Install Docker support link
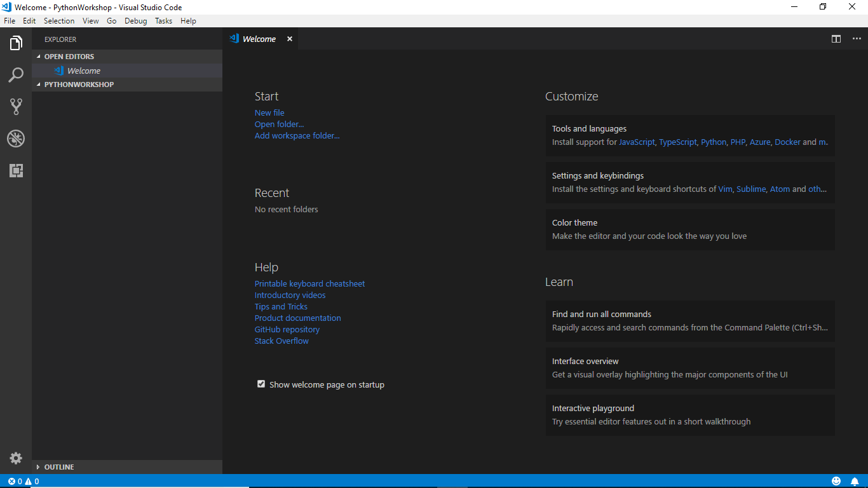Viewport: 868px width, 488px height. pos(787,142)
